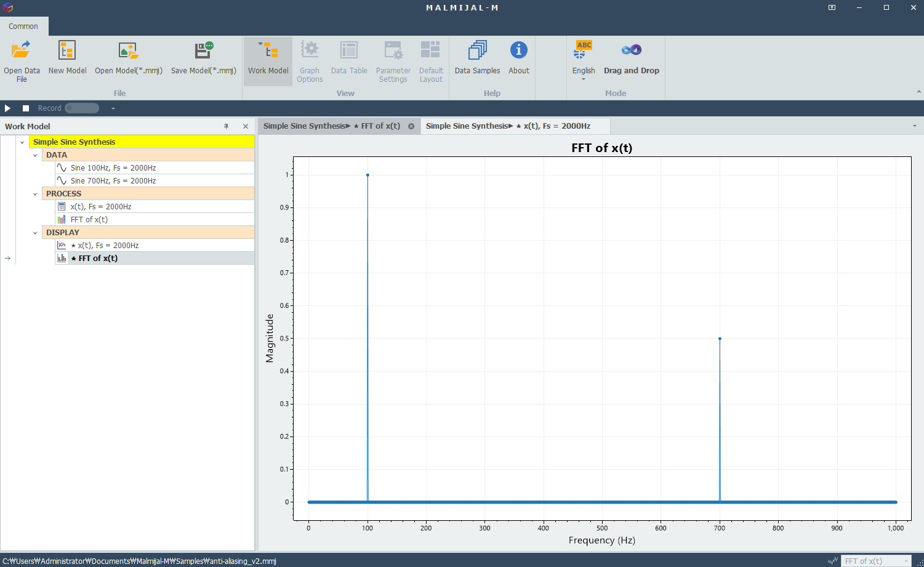Open a data file
The image size is (924, 567).
(x=22, y=61)
